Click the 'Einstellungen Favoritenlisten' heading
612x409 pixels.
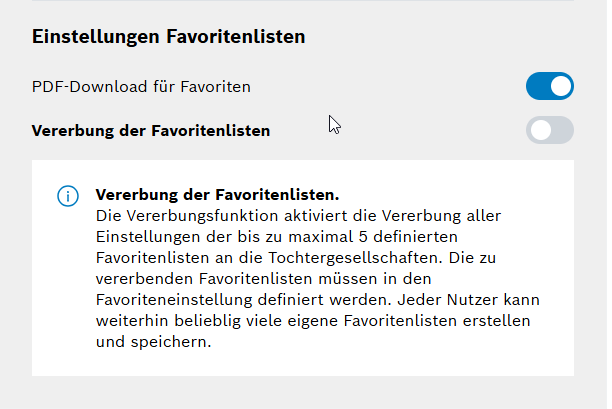168,37
